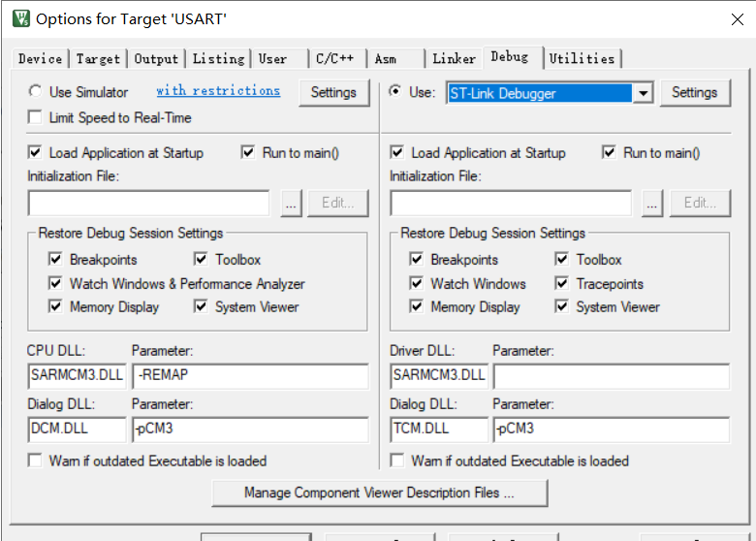Open the Listing tab

(x=218, y=59)
